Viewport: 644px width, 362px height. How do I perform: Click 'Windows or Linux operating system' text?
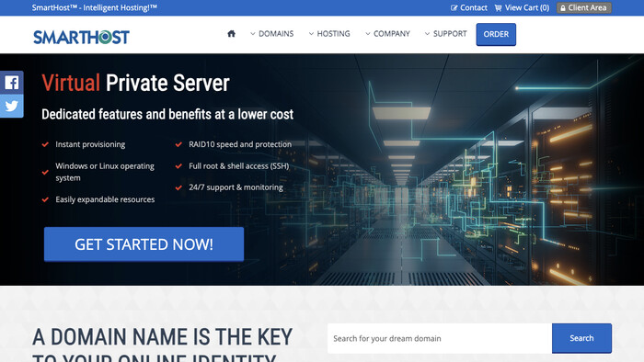105,172
